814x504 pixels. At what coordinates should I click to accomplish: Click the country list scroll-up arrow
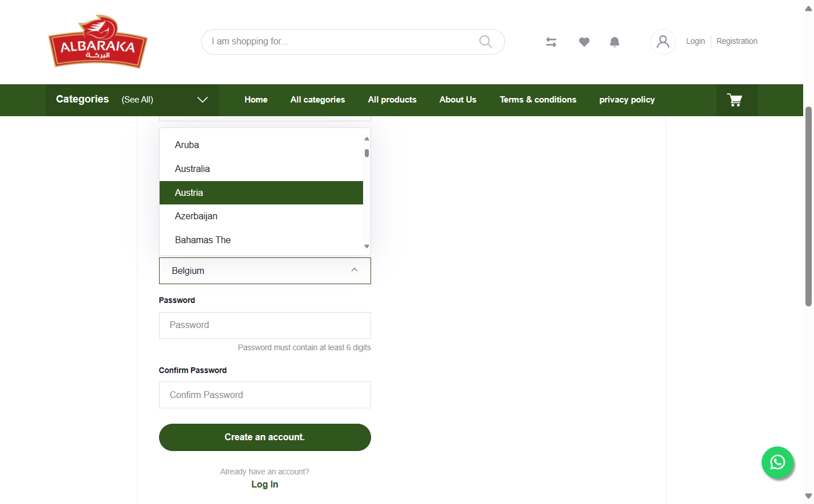[367, 138]
